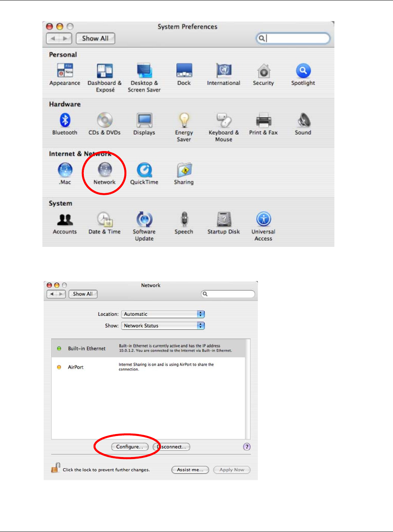
Task: Click the Disconnect... button
Action: tap(172, 447)
